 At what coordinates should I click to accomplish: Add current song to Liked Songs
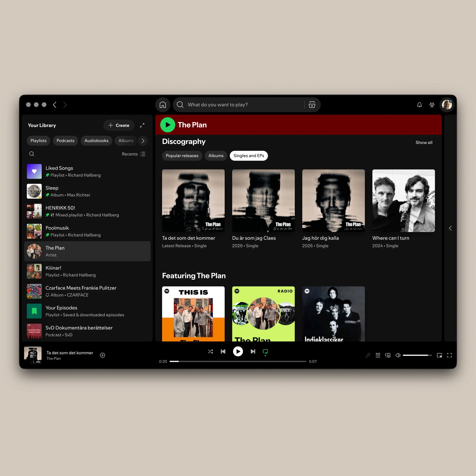pyautogui.click(x=102, y=355)
